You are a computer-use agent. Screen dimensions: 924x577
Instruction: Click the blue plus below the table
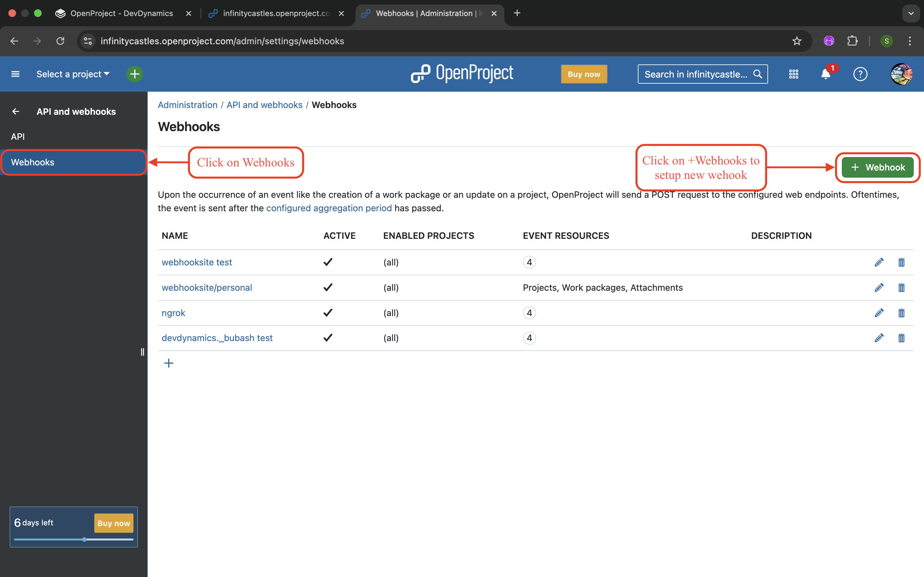point(168,363)
